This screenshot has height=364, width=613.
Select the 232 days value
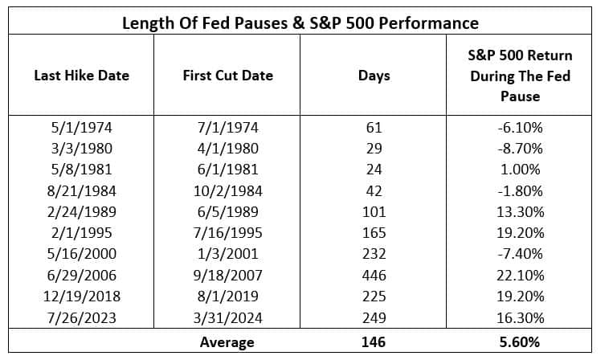click(374, 254)
